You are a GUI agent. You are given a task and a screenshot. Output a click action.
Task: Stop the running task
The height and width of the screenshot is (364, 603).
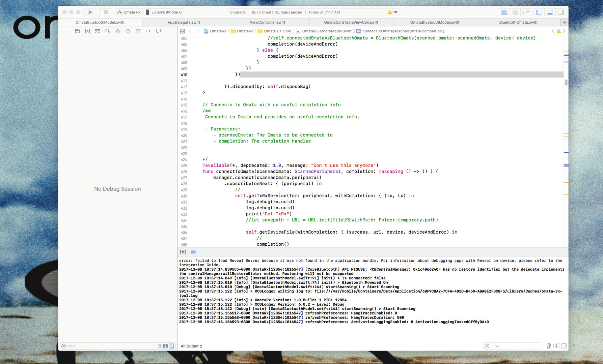point(106,12)
